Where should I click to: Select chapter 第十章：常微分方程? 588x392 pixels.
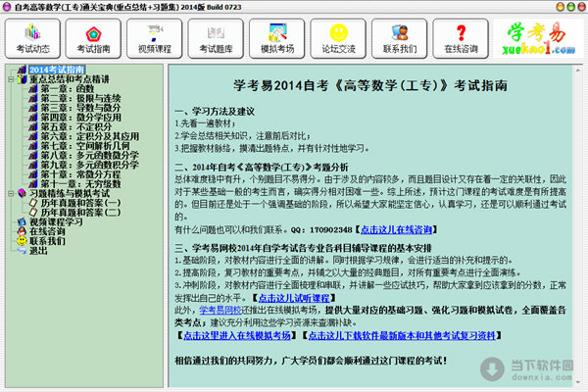[x=80, y=174]
